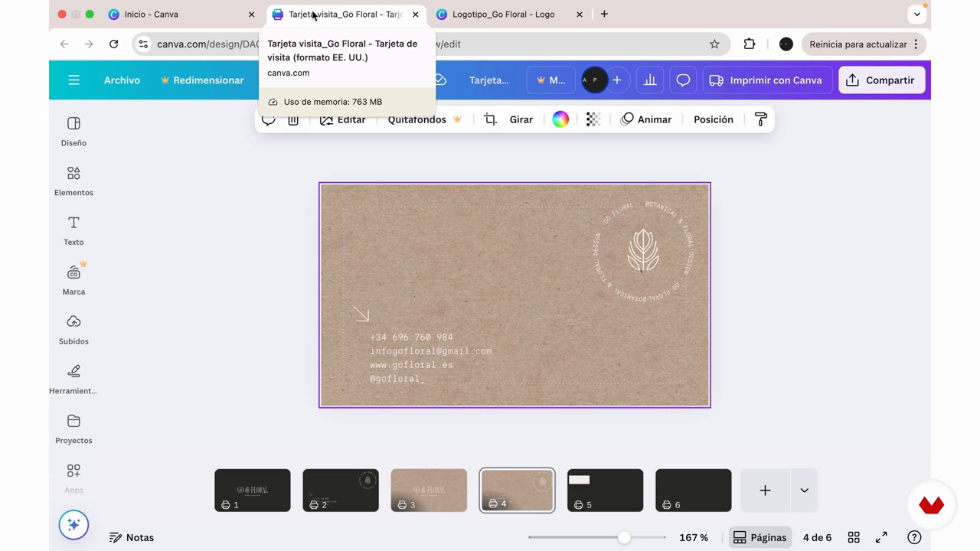Click the crop tool icon
Screen dimensions: 980x551
click(490, 119)
